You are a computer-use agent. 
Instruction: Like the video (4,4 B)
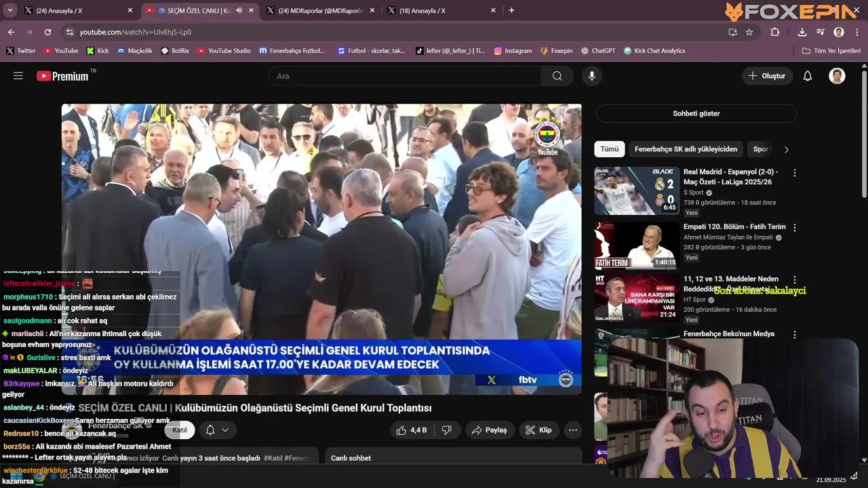[412, 430]
